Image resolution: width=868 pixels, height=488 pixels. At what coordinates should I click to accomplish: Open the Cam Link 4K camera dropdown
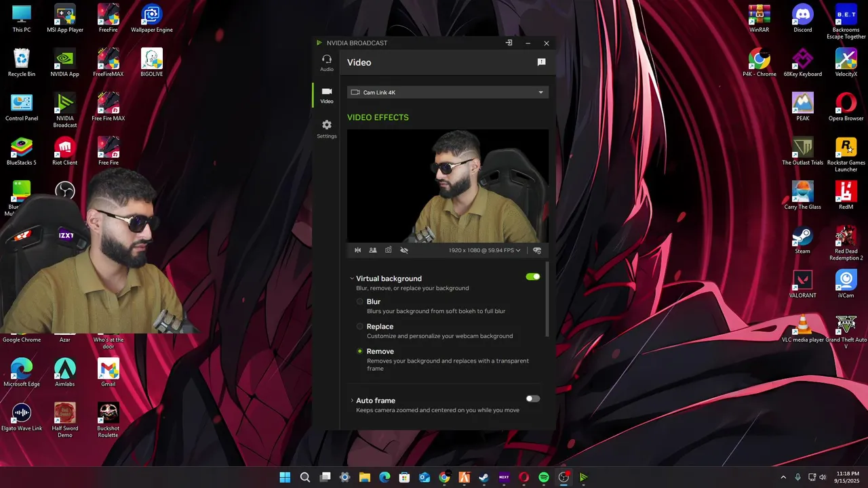[448, 92]
